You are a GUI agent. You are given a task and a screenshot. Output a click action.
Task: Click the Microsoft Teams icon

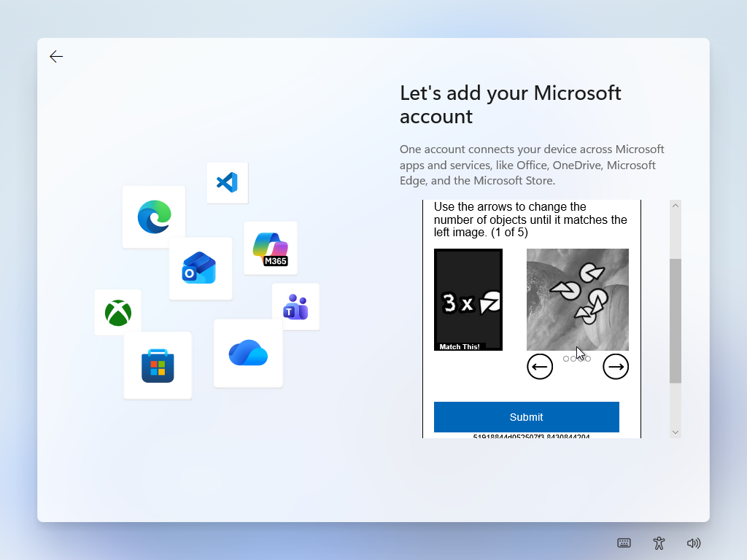[296, 306]
